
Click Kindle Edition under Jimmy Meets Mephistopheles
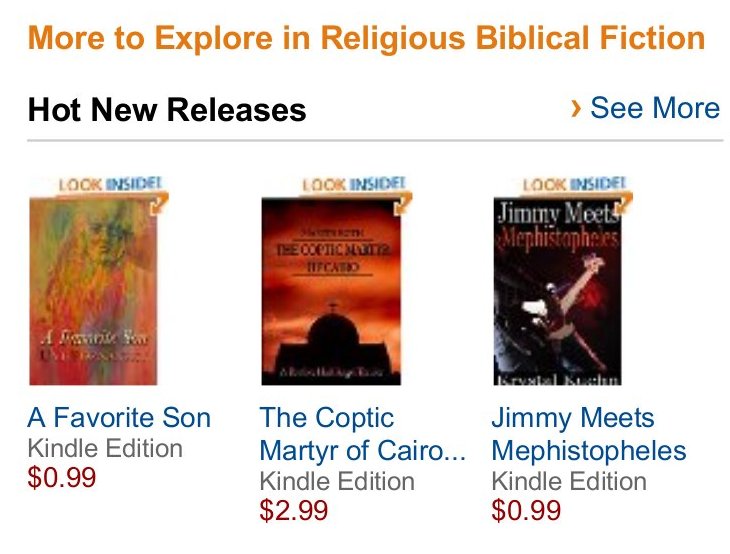tap(569, 481)
